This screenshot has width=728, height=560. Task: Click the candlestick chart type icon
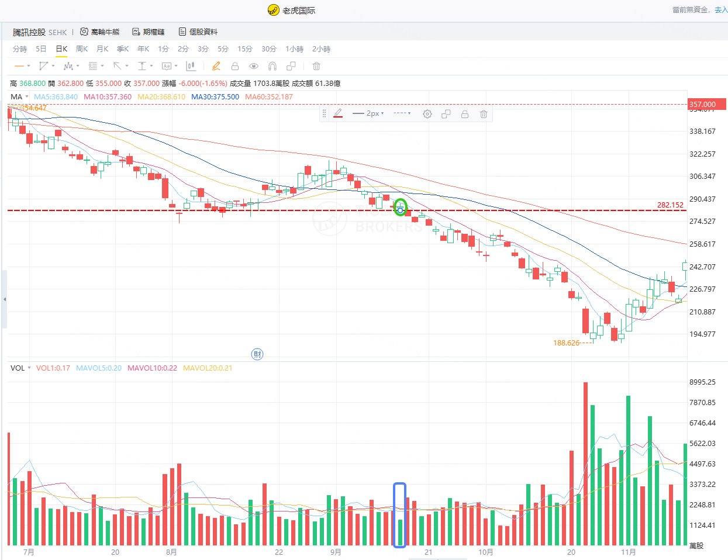click(191, 66)
